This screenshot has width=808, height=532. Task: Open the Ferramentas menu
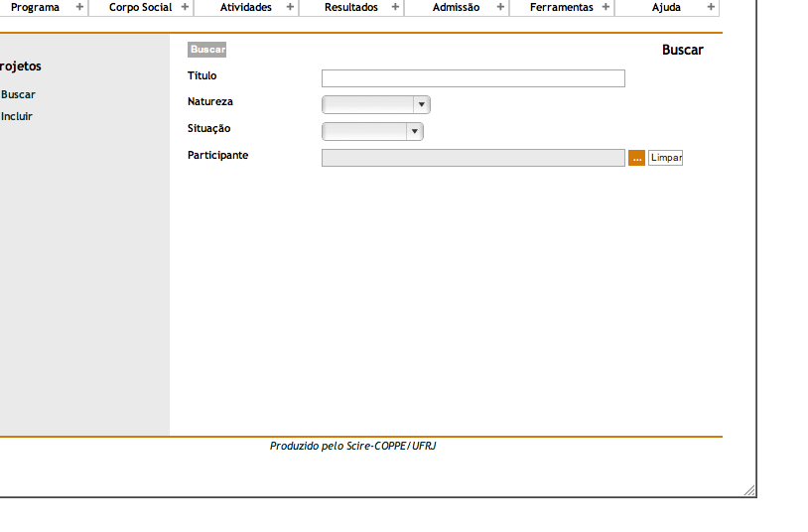(x=561, y=7)
